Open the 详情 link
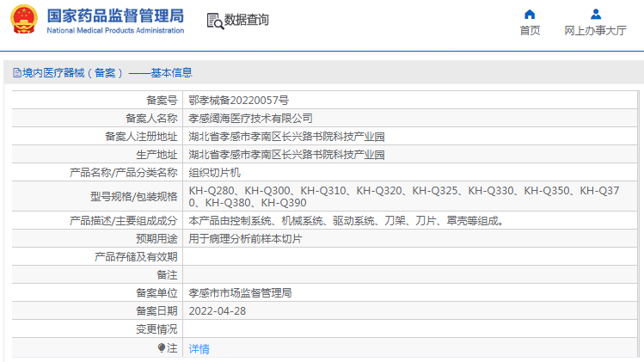Screen dimensions: 644x362 pyautogui.click(x=199, y=349)
